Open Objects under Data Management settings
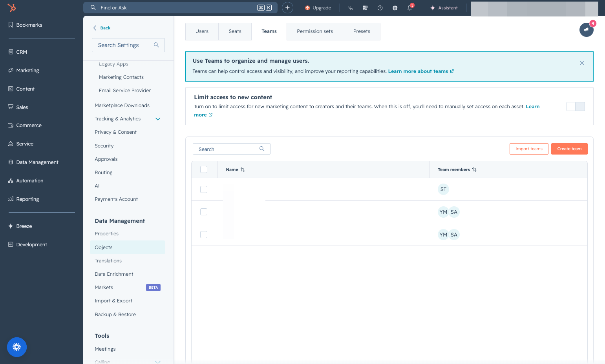This screenshot has height=364, width=605. [x=128, y=247]
